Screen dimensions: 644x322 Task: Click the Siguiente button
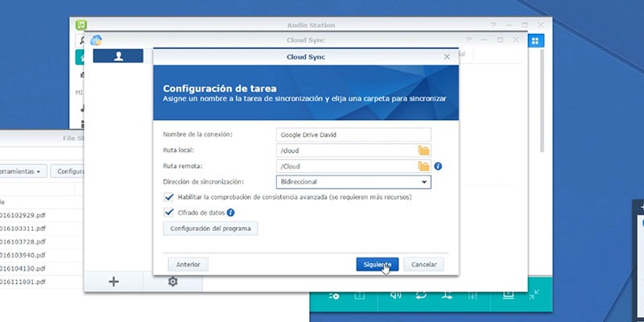377,265
